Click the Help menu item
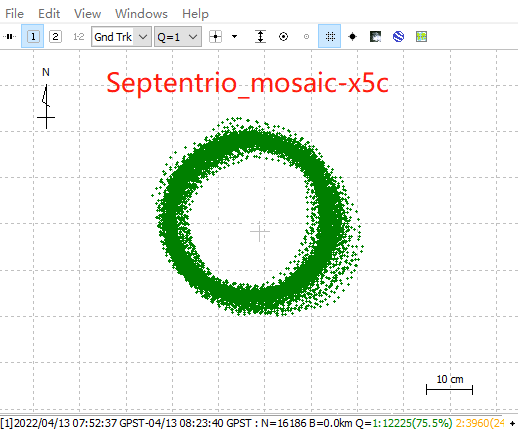 click(195, 14)
